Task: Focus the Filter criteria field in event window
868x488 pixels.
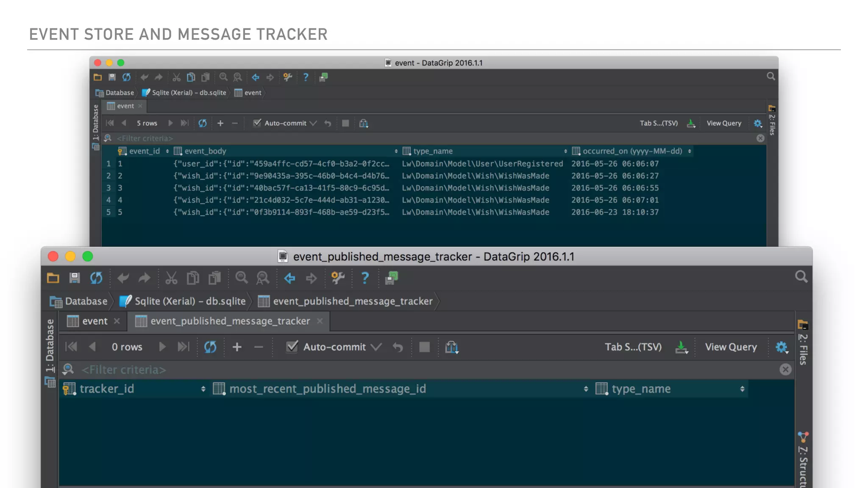Action: click(x=434, y=138)
